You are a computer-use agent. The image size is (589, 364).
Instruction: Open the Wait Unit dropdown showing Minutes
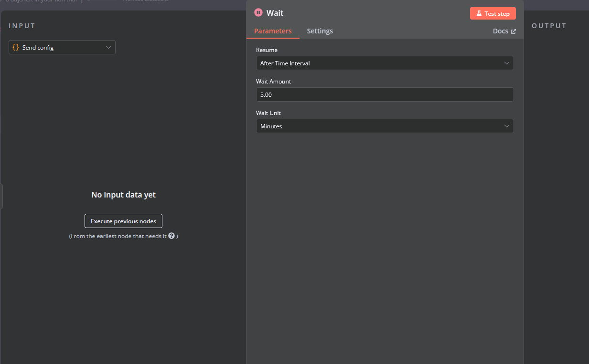tap(385, 126)
